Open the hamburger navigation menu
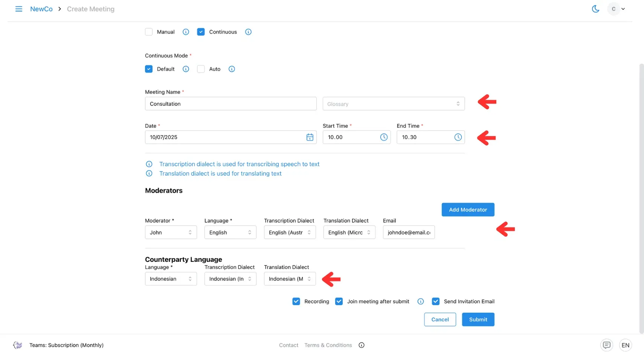The height and width of the screenshot is (356, 644). pos(18,9)
